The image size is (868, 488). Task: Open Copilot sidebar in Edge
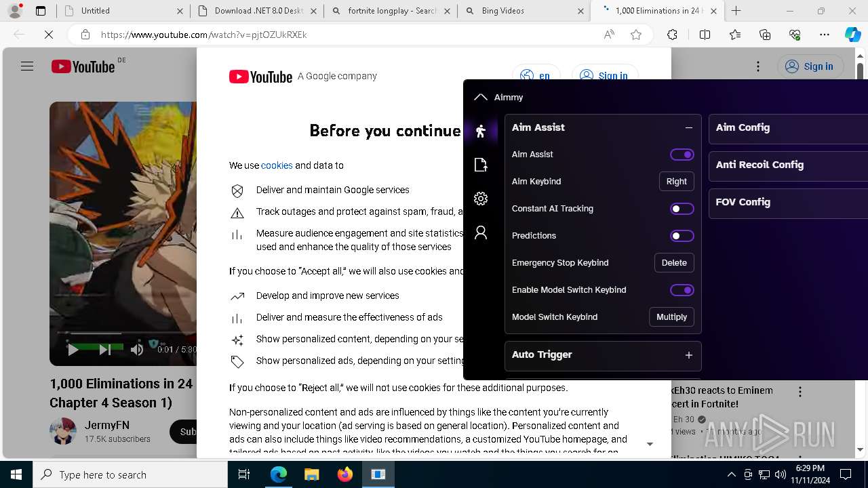click(853, 35)
